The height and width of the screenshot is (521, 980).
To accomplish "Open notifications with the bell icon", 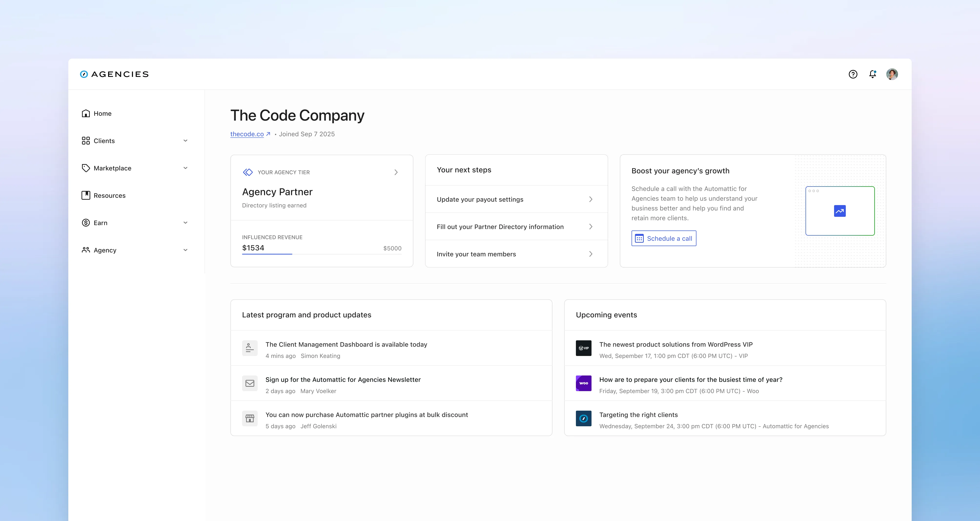I will click(872, 74).
